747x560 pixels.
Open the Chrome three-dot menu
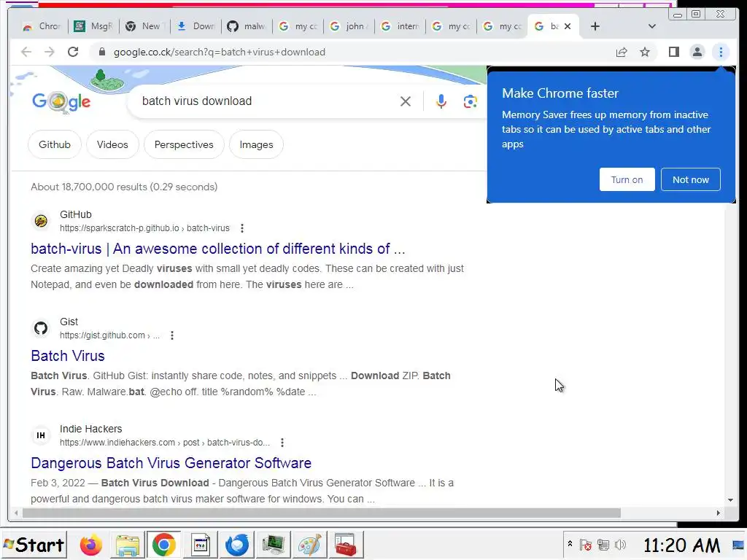point(721,52)
